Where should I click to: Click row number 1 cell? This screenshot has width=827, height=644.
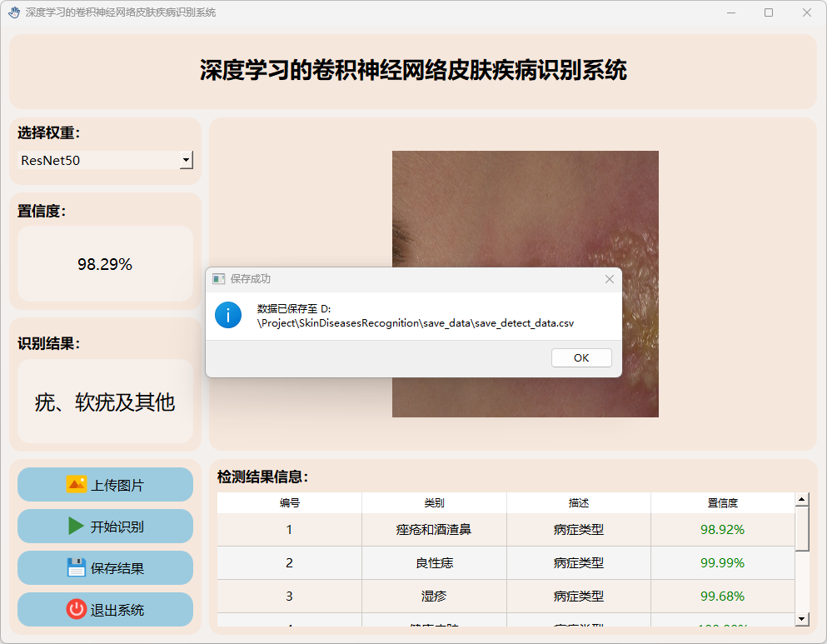(290, 530)
